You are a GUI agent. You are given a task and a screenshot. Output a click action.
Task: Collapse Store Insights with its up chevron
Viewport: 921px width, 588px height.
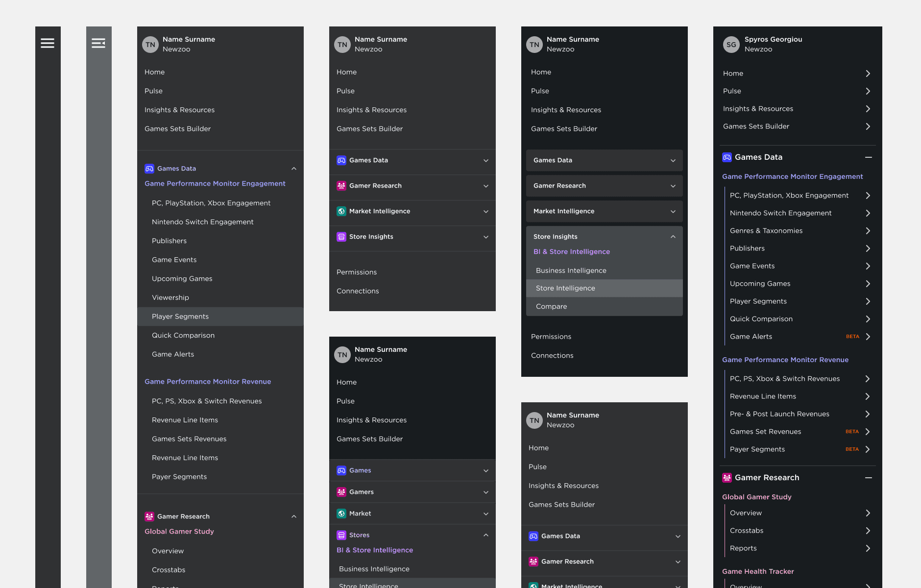click(x=672, y=236)
